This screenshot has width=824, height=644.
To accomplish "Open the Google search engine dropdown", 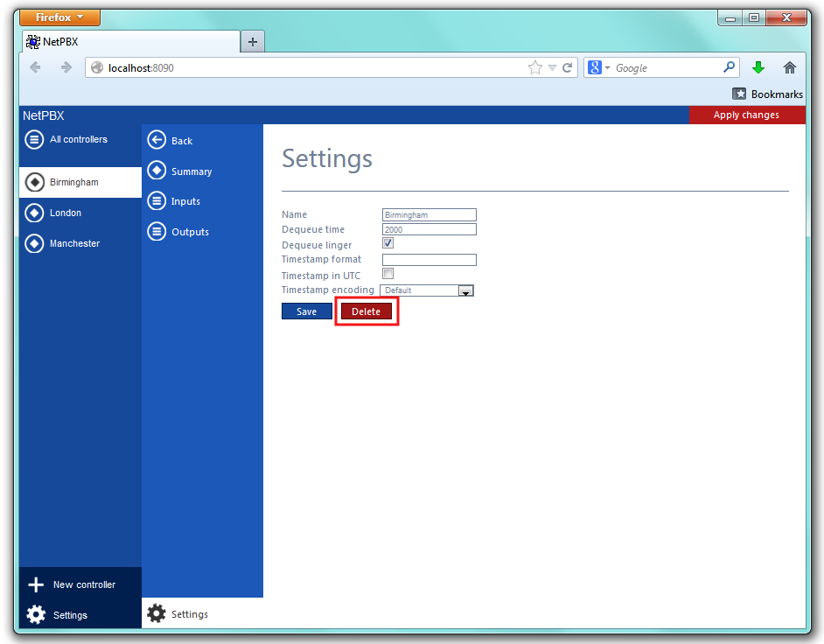I will pyautogui.click(x=600, y=67).
